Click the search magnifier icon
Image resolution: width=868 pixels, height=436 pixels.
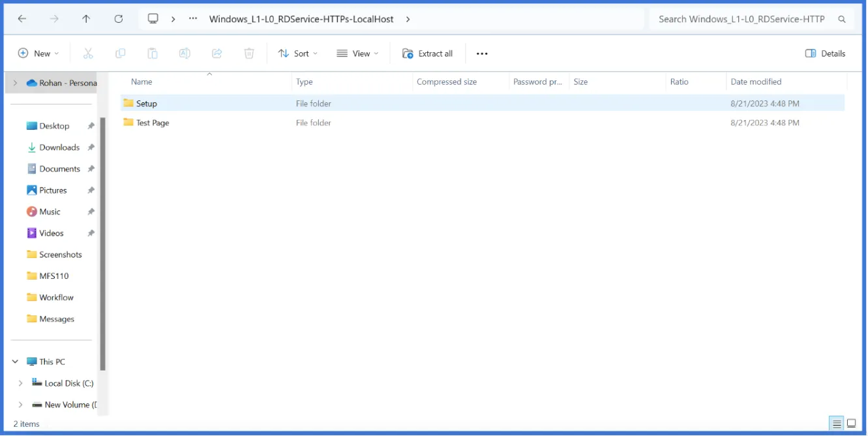841,20
